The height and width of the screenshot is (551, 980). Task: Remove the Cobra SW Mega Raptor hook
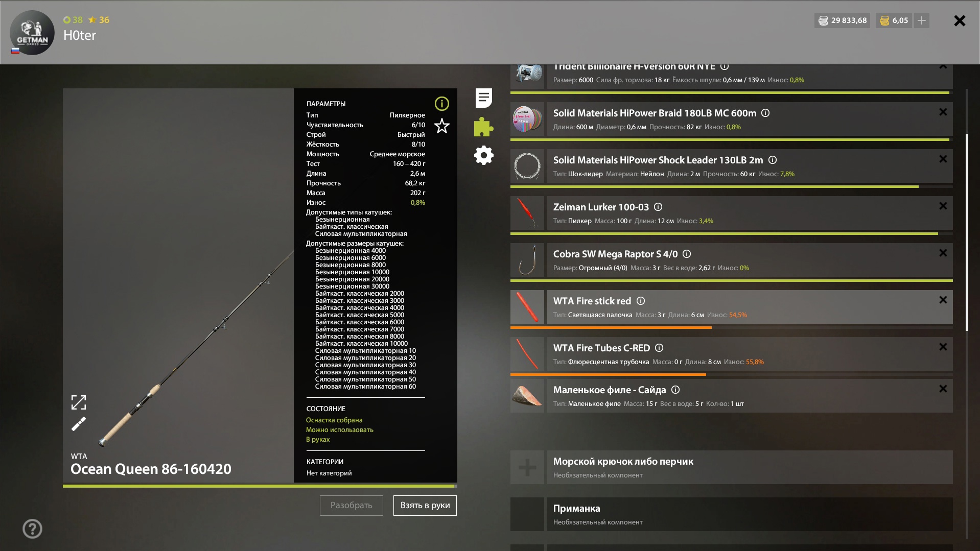(x=943, y=253)
